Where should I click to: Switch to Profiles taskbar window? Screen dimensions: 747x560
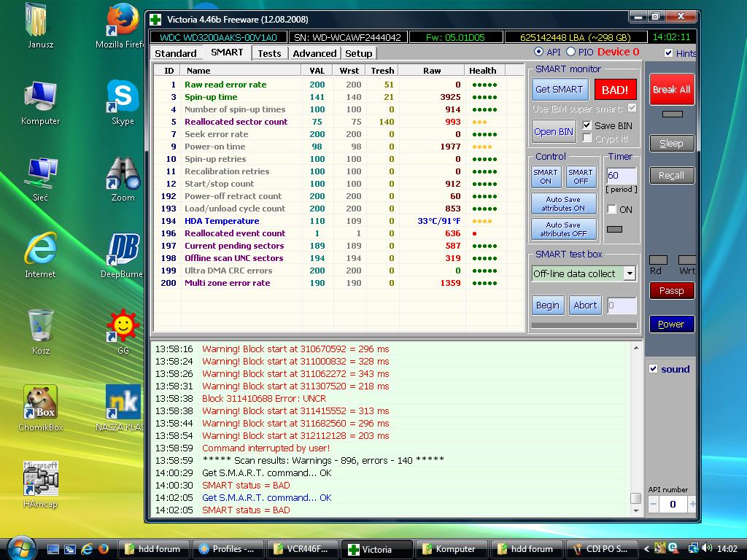tap(228, 549)
